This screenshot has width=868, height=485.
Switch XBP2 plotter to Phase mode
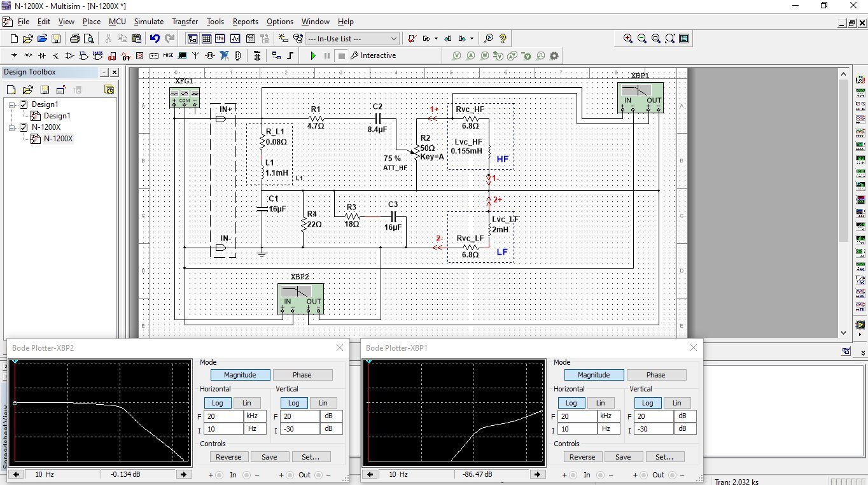pos(303,375)
